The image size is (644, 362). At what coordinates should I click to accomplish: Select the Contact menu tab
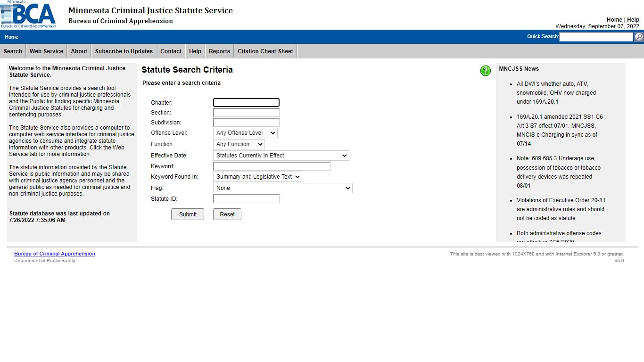(x=171, y=51)
